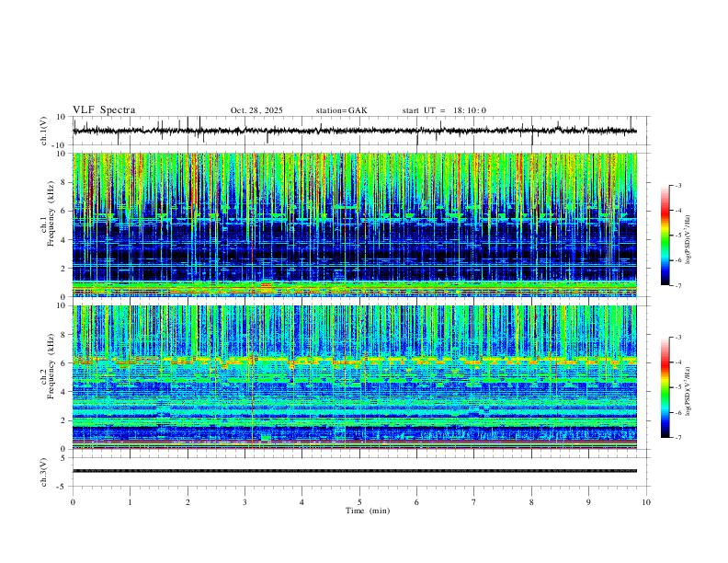Click the ch.1 spectrogram color bar
This screenshot has width=728, height=563.
tap(665, 236)
